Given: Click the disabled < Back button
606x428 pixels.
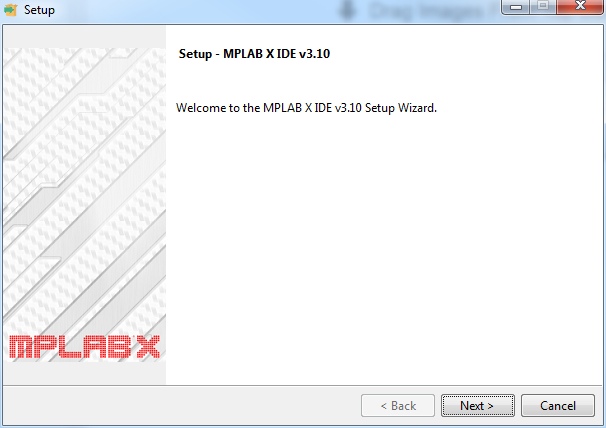Looking at the screenshot, I should coord(398,406).
